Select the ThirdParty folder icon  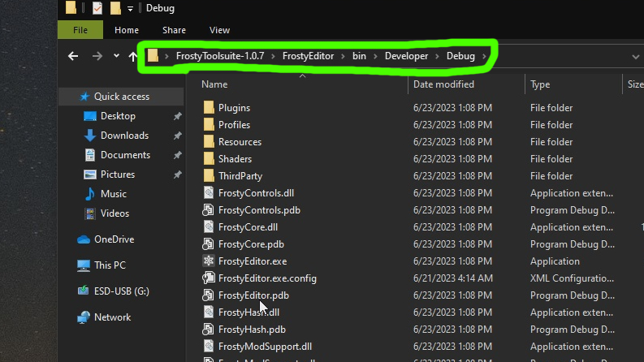(209, 175)
